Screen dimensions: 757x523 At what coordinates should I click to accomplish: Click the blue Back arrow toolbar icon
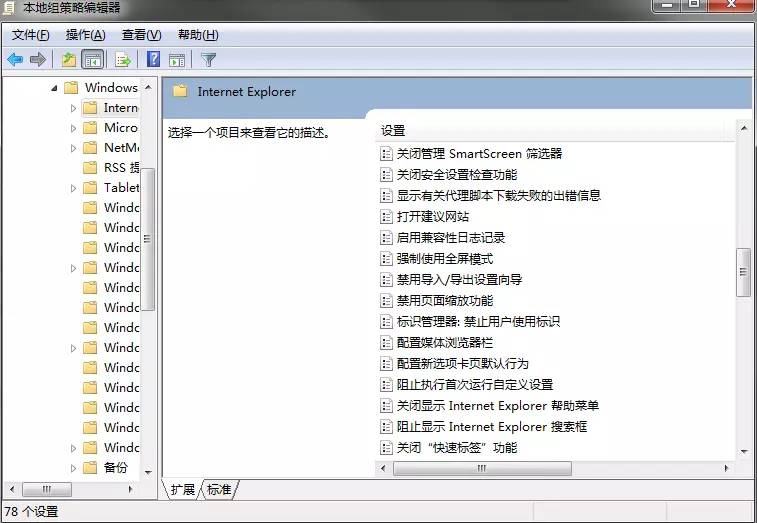tap(15, 60)
